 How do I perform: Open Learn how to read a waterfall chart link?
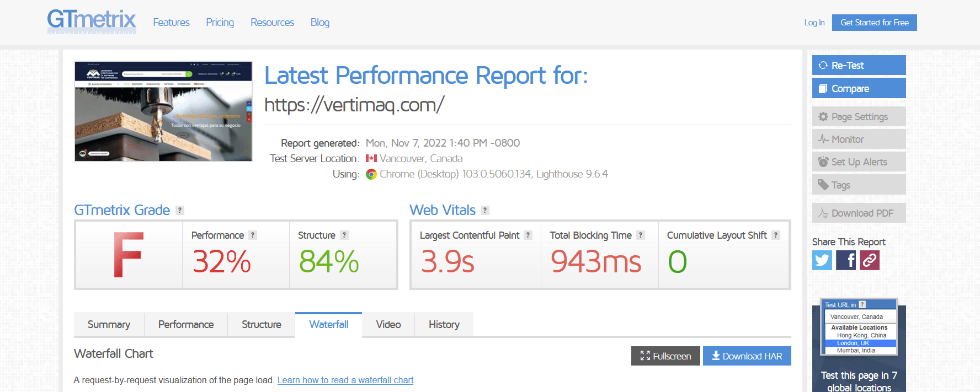click(x=345, y=380)
